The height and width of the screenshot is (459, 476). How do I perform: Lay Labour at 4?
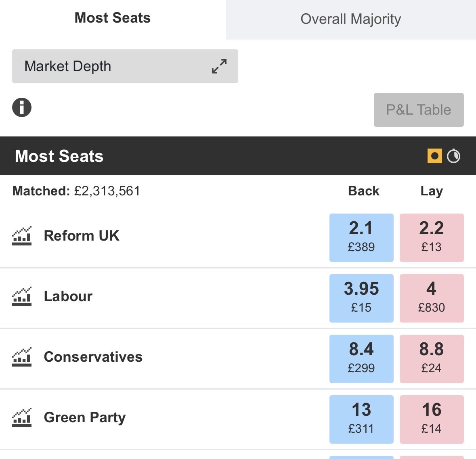pyautogui.click(x=432, y=298)
